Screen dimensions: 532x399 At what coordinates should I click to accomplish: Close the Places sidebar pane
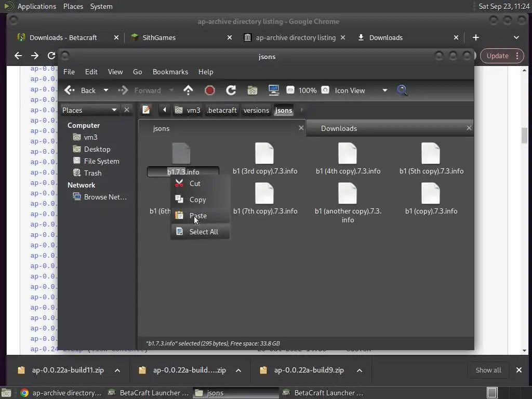[x=127, y=110]
